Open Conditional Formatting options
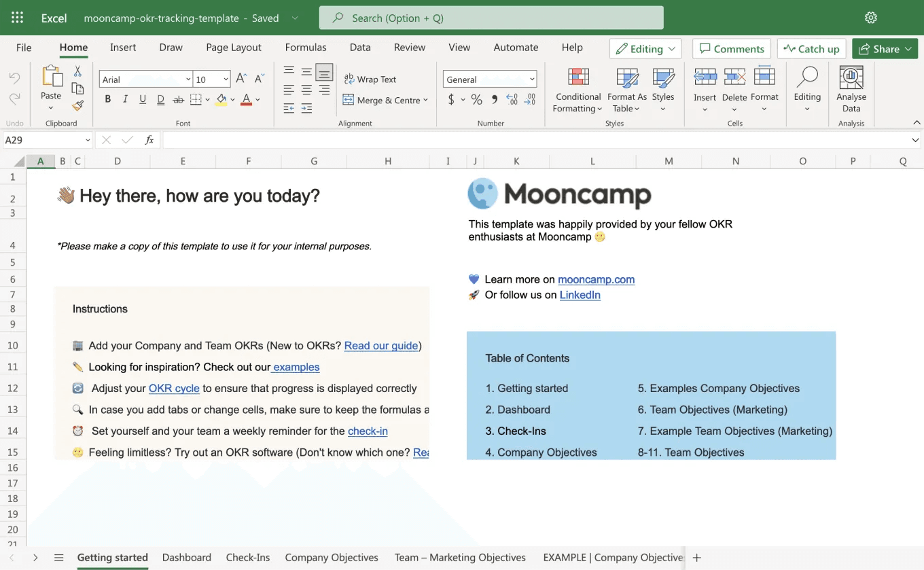Image resolution: width=924 pixels, height=570 pixels. click(x=577, y=90)
